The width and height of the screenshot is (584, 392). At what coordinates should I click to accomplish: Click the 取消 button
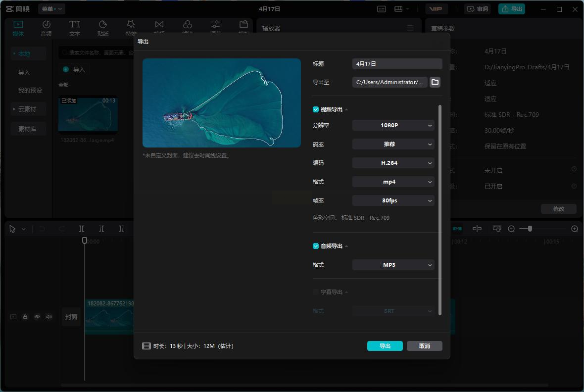coord(424,346)
